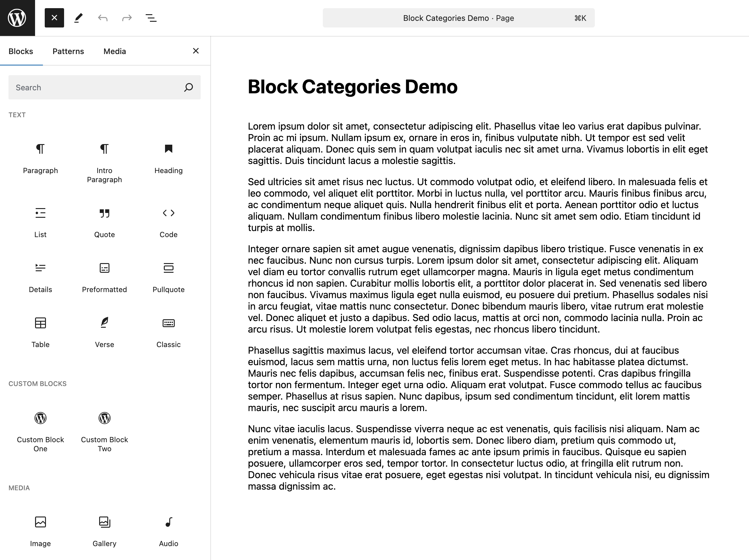Insert the Gallery block
The image size is (749, 560).
pyautogui.click(x=104, y=531)
